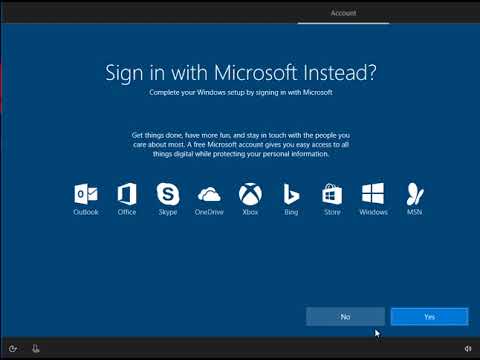
Task: Select the MSN butterfly icon
Action: pos(415,194)
